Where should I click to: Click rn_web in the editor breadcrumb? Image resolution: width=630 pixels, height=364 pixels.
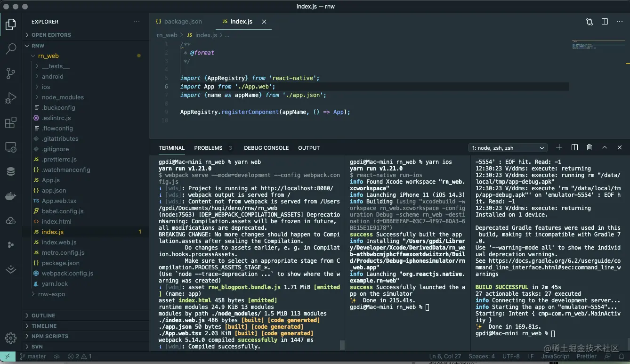click(167, 35)
